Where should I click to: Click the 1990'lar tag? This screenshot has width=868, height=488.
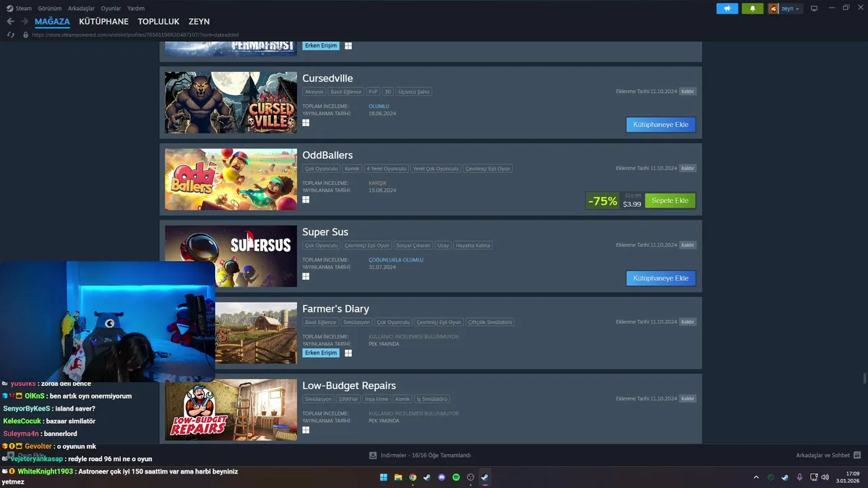tap(348, 399)
